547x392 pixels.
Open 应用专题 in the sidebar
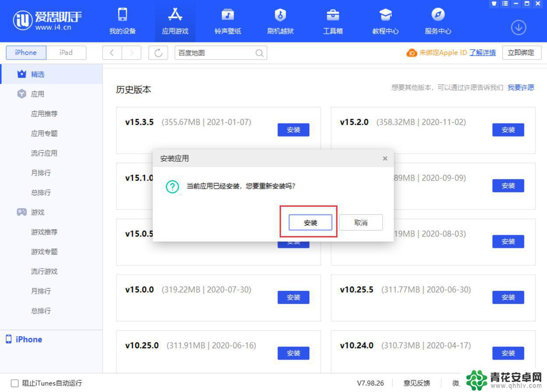tap(44, 133)
